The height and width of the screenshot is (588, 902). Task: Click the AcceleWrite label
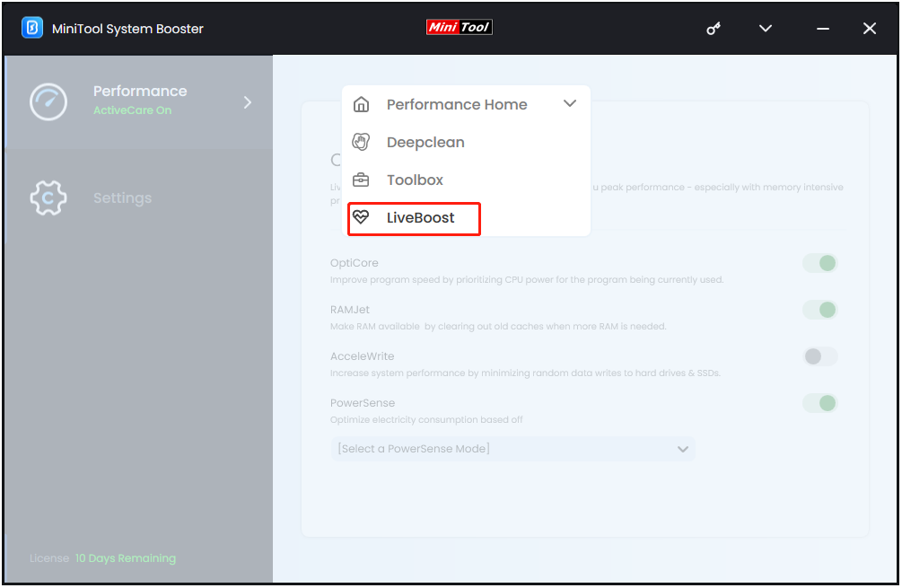tap(362, 356)
